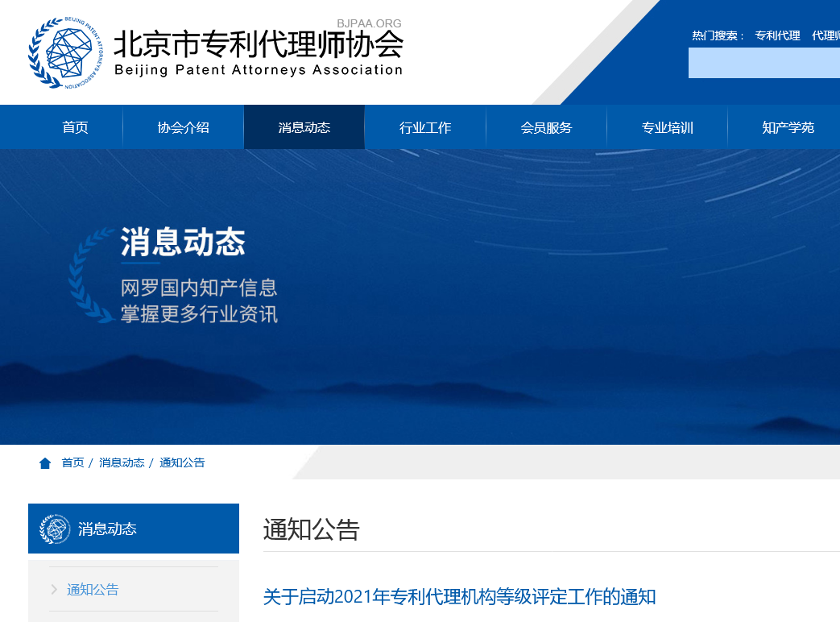Open 协会介绍 navigation tab
840x622 pixels.
(183, 127)
